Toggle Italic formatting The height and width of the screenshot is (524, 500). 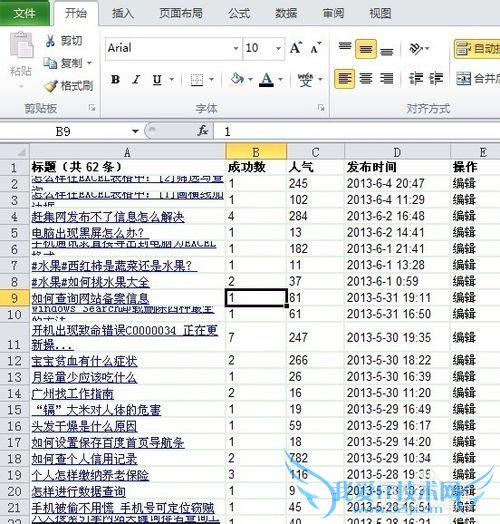[x=136, y=80]
